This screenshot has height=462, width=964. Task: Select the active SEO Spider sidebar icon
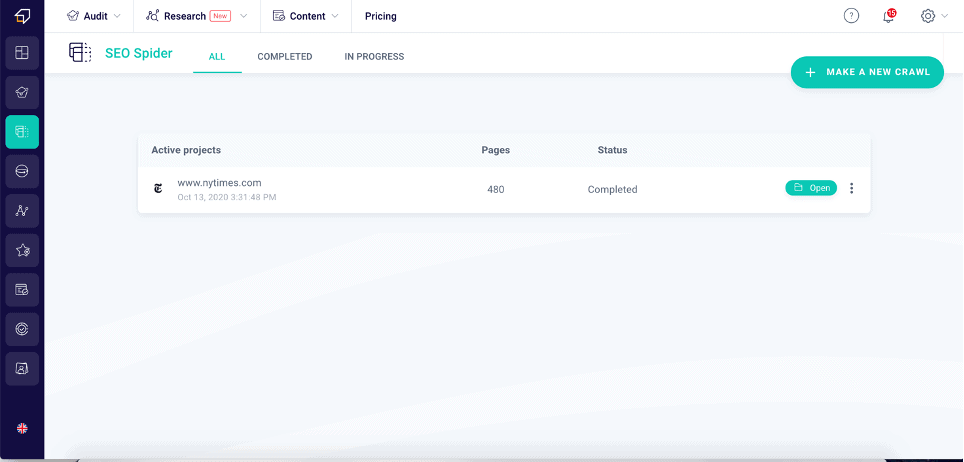pyautogui.click(x=22, y=132)
